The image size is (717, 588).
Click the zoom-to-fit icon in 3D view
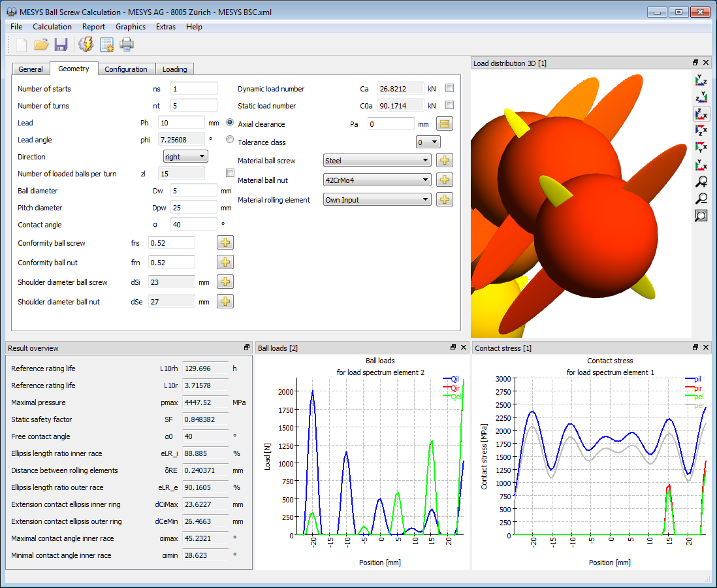[x=701, y=216]
